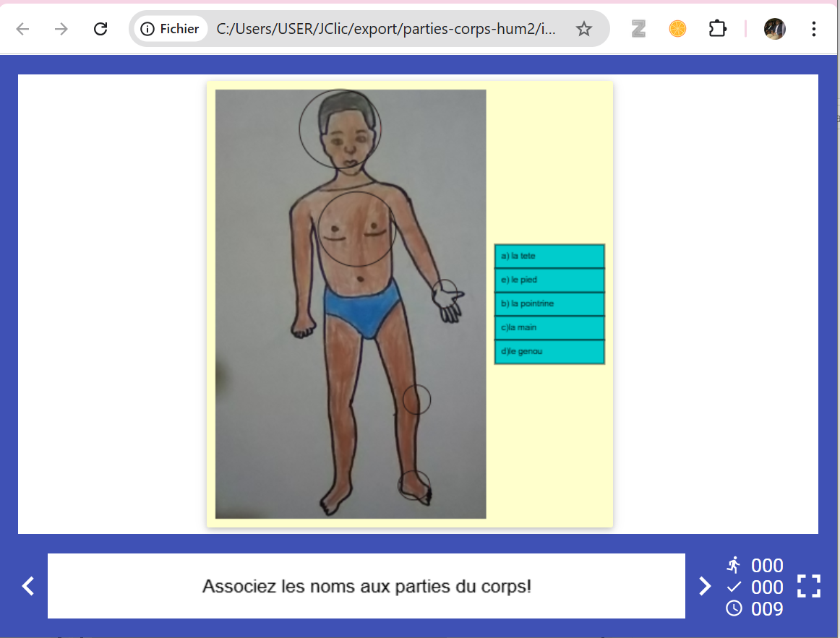Screen dimensions: 840x638
Task: Click the address bar URL field
Action: 387,29
